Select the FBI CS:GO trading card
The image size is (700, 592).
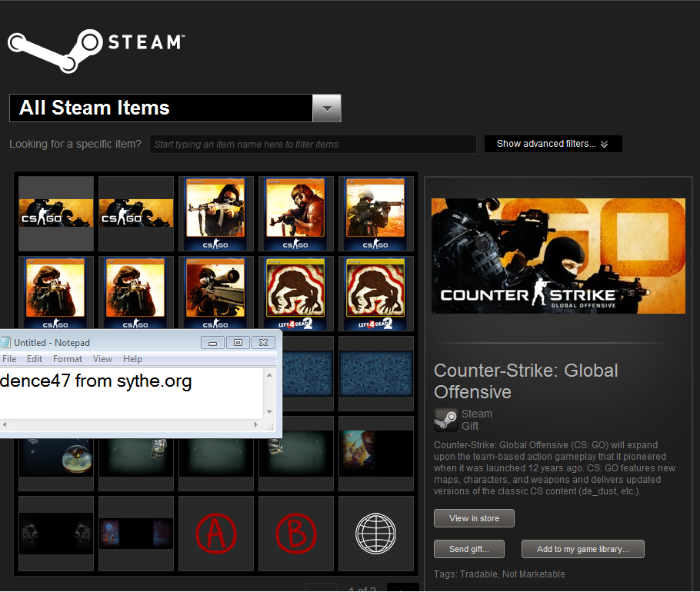tap(376, 213)
